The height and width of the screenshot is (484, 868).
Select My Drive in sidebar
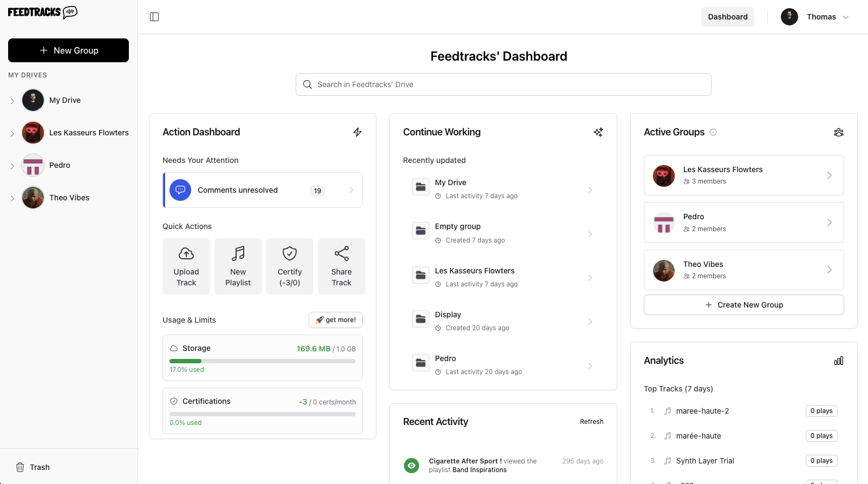point(65,100)
